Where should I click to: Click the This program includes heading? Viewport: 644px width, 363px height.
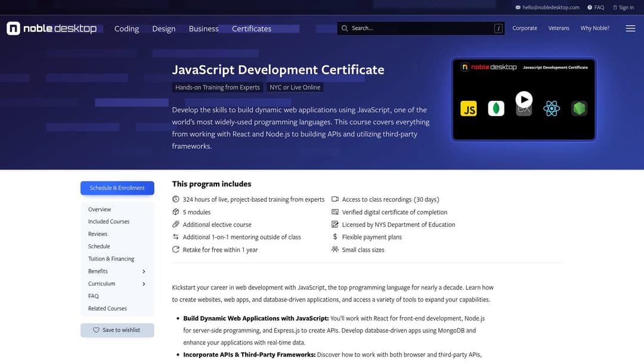[x=212, y=184]
